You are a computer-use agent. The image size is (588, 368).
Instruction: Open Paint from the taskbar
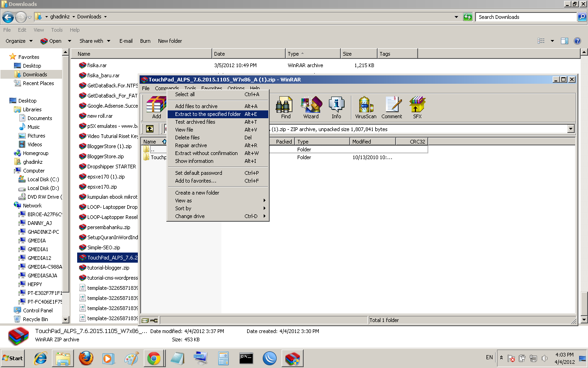tap(131, 358)
